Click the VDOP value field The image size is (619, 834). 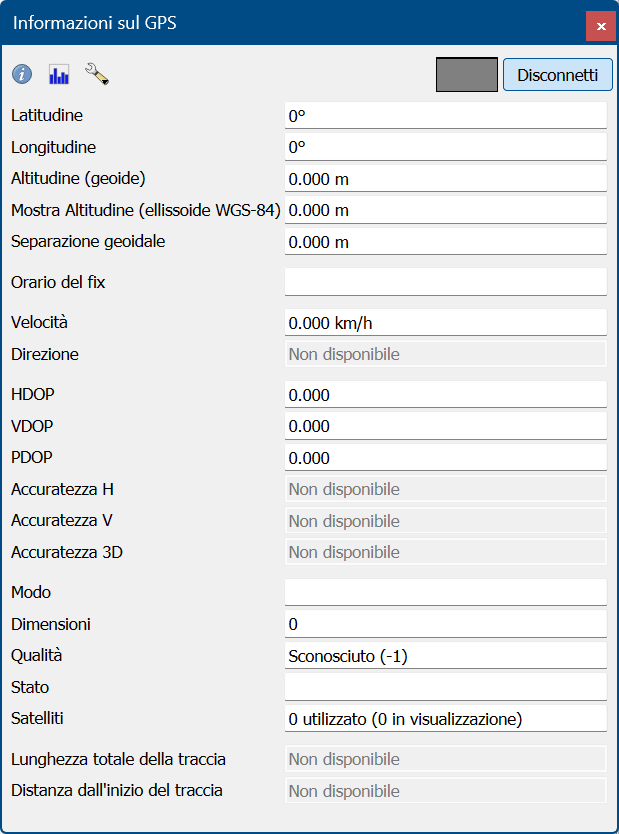[446, 426]
